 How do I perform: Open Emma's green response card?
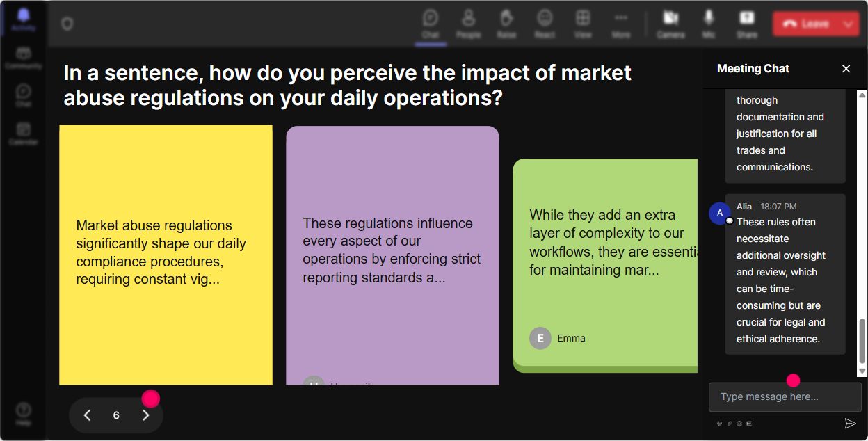coord(605,265)
